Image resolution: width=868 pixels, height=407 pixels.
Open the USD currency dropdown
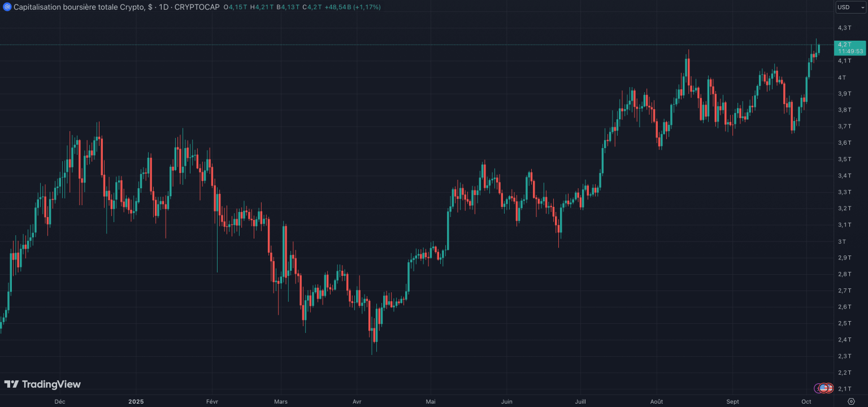850,7
